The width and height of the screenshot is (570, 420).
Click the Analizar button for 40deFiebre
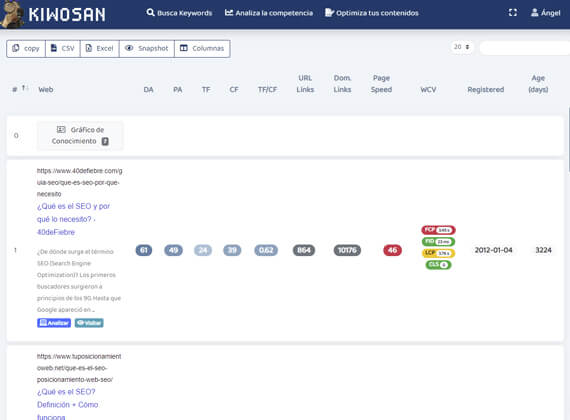pos(54,323)
